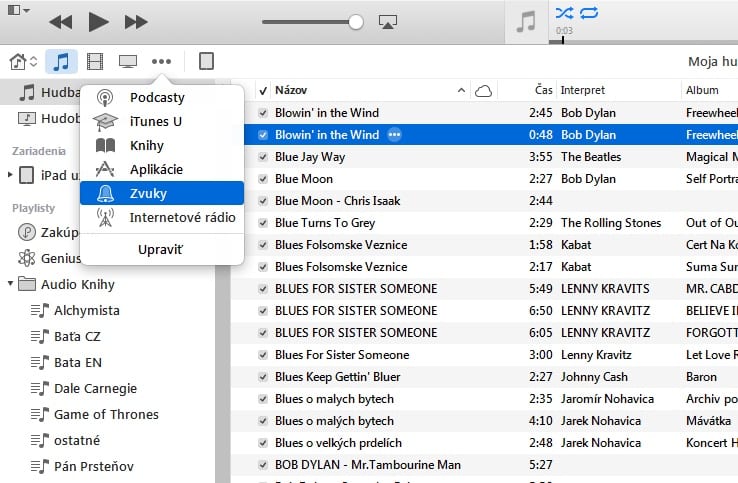Click the graduation cap iTunes U icon
This screenshot has width=738, height=483.
point(105,121)
